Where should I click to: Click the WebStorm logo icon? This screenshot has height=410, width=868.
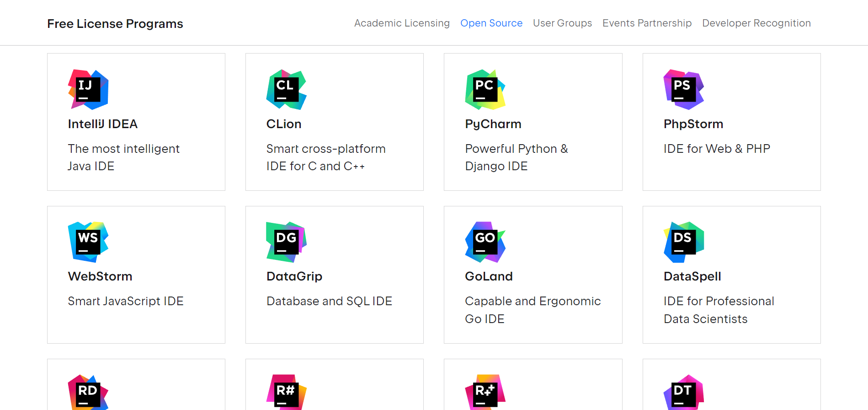88,242
